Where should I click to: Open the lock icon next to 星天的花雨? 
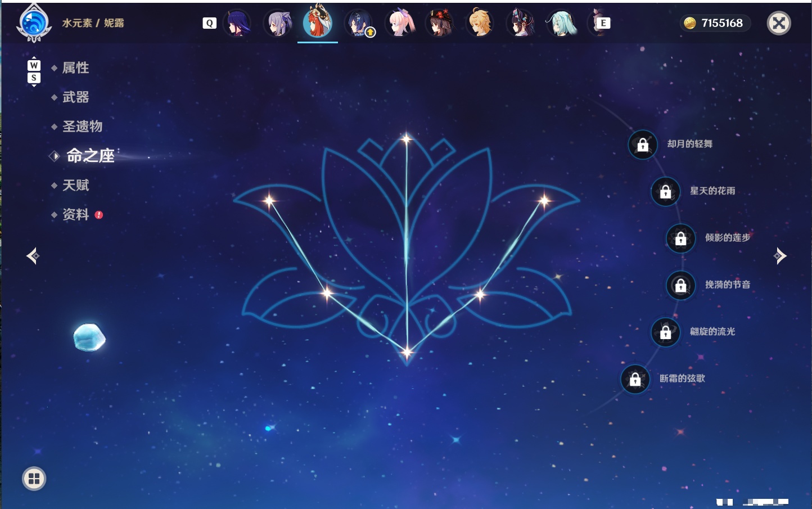tap(666, 191)
